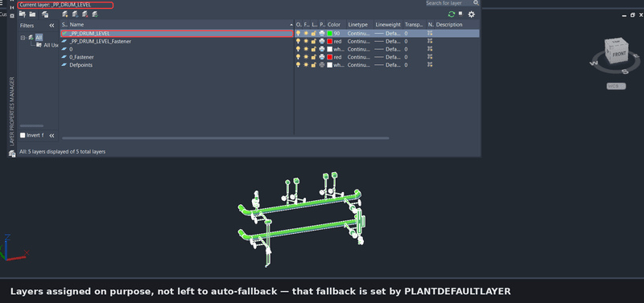Click the Search for layer field
This screenshot has width=644, height=303.
click(449, 3)
